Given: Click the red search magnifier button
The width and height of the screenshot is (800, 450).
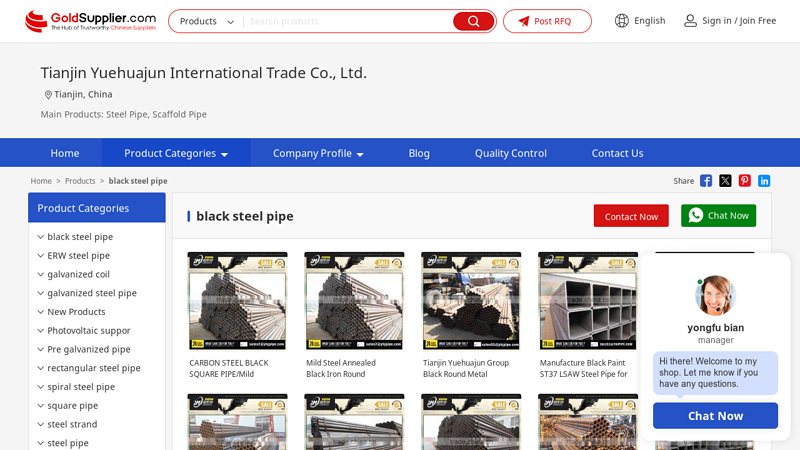Looking at the screenshot, I should pyautogui.click(x=473, y=21).
